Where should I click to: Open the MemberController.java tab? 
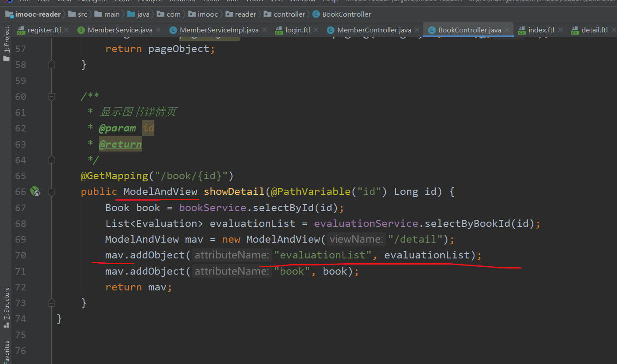(x=374, y=30)
